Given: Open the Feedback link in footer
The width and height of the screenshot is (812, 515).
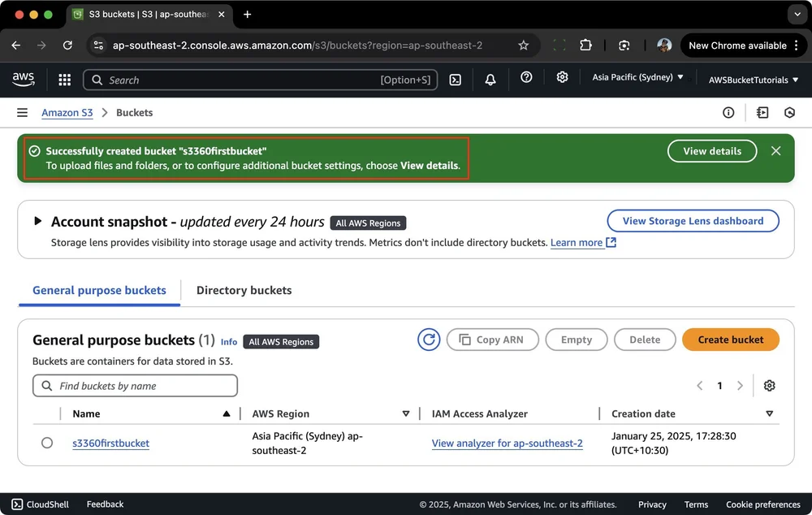Looking at the screenshot, I should 105,504.
